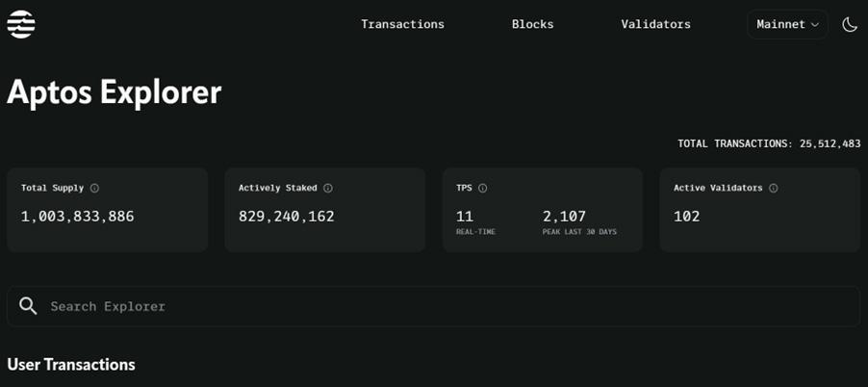This screenshot has width=868, height=387.
Task: Click the peak TPS value 2,107
Action: (564, 217)
